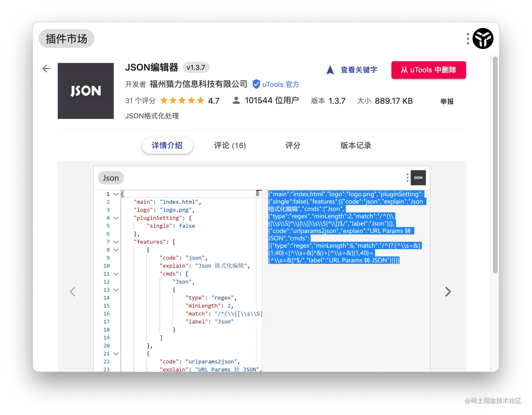Click the 4.7 rating score
The image size is (532, 415).
pyautogui.click(x=214, y=101)
